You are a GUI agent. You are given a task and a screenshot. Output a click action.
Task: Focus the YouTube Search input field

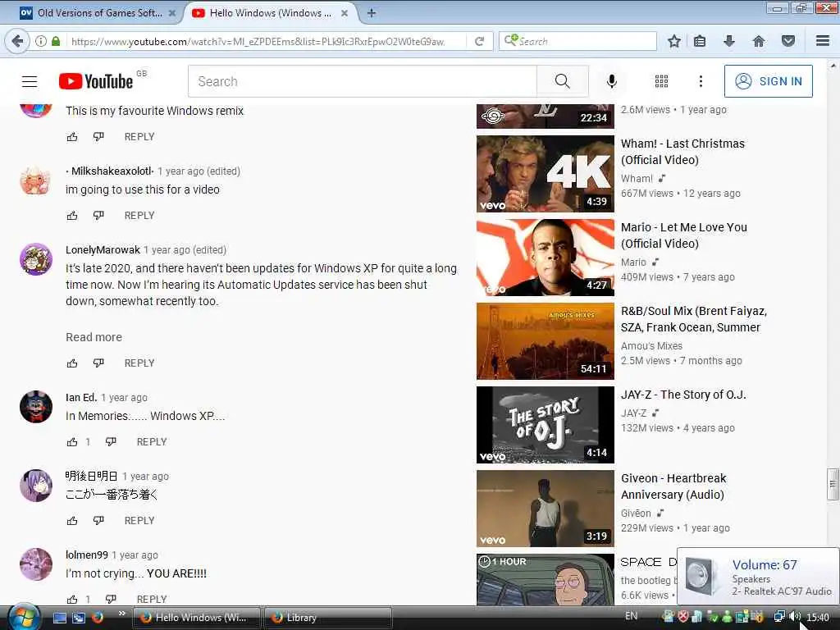coord(362,81)
